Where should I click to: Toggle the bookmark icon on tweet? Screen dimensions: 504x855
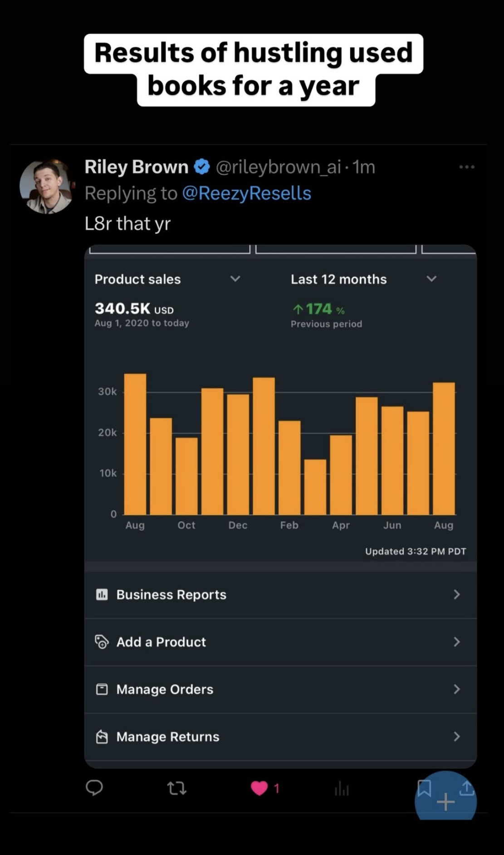[424, 788]
